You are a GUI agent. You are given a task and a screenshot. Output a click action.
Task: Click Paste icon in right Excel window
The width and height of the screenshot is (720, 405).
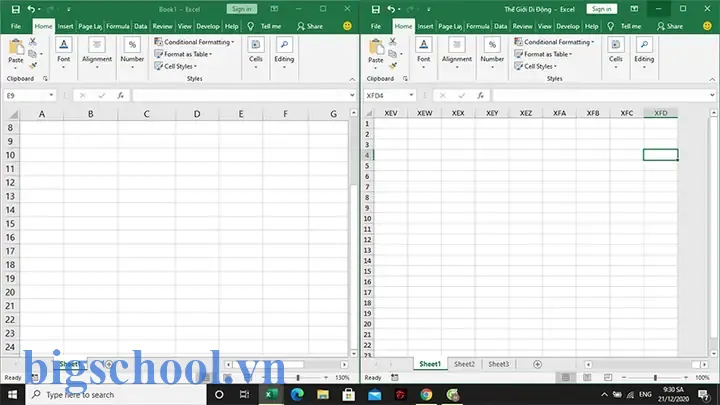tap(376, 47)
